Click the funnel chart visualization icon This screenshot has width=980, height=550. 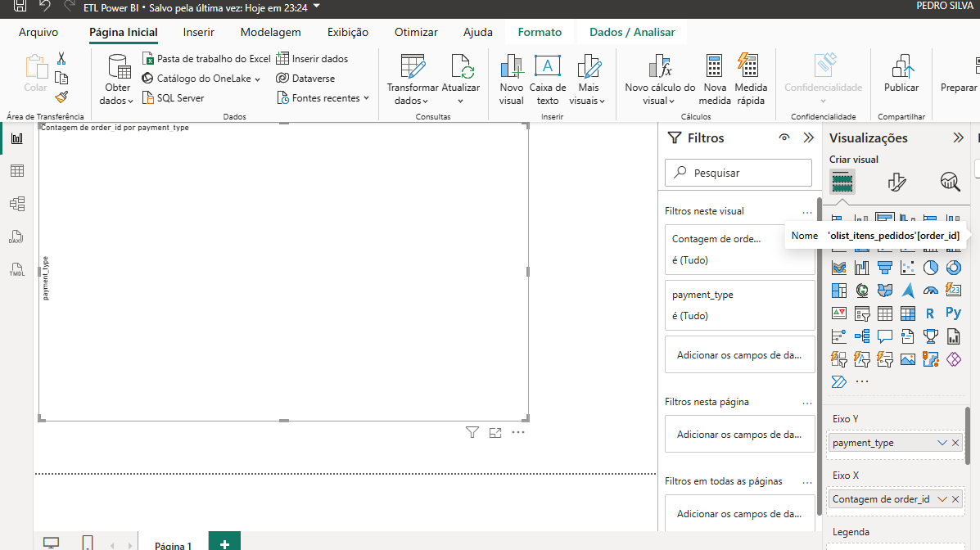pyautogui.click(x=884, y=268)
